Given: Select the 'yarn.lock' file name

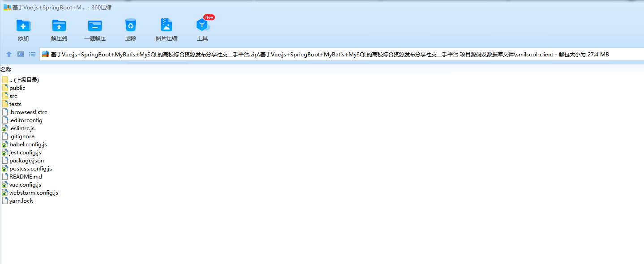Looking at the screenshot, I should click(21, 201).
